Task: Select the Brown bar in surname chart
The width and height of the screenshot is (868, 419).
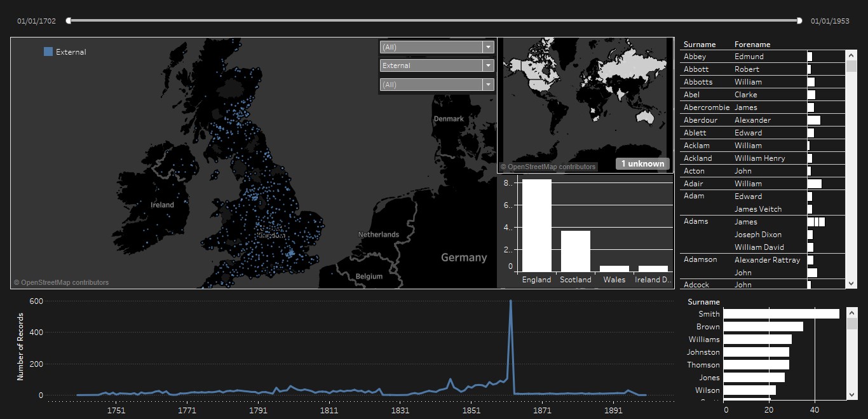Action: point(763,327)
